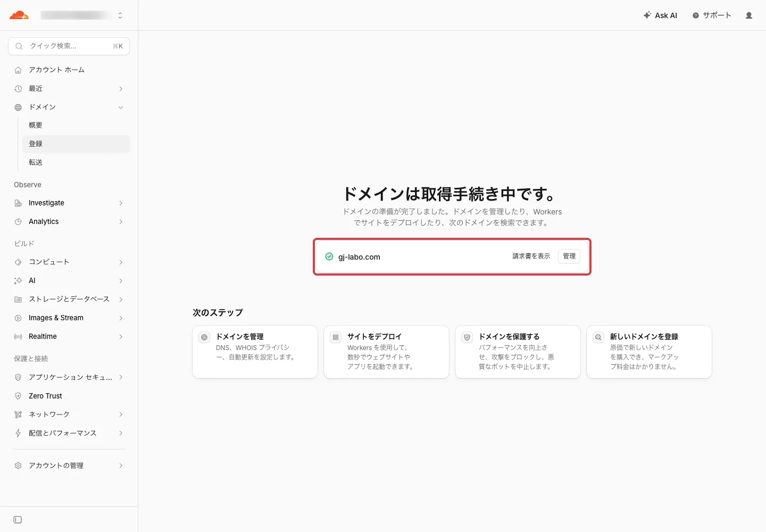Click the gj-labo.com domain name

[359, 257]
